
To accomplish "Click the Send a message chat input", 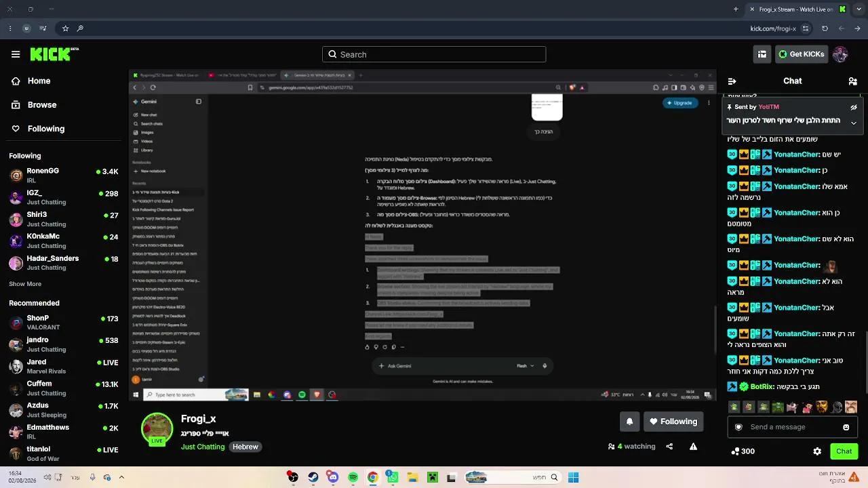I will 792,427.
